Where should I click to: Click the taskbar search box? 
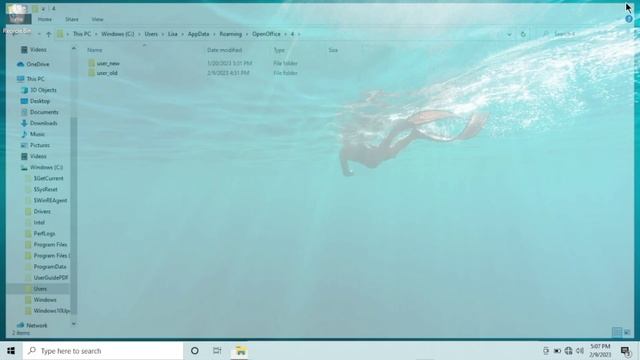point(103,351)
